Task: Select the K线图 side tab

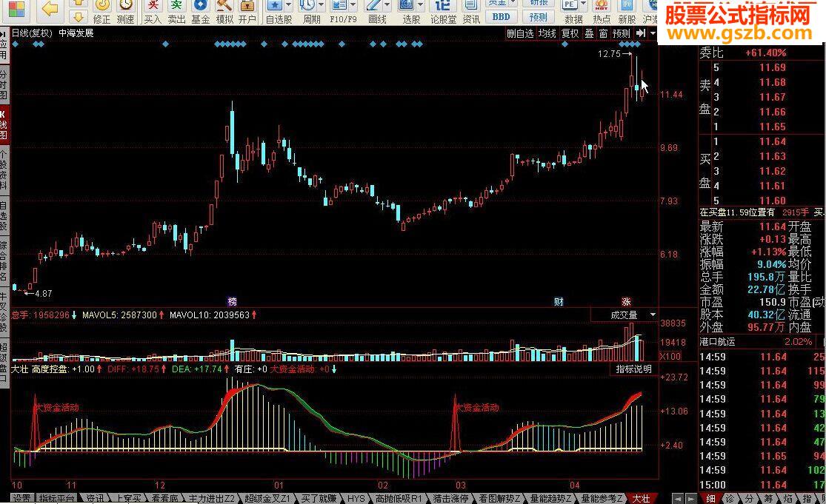Action: pyautogui.click(x=4, y=125)
